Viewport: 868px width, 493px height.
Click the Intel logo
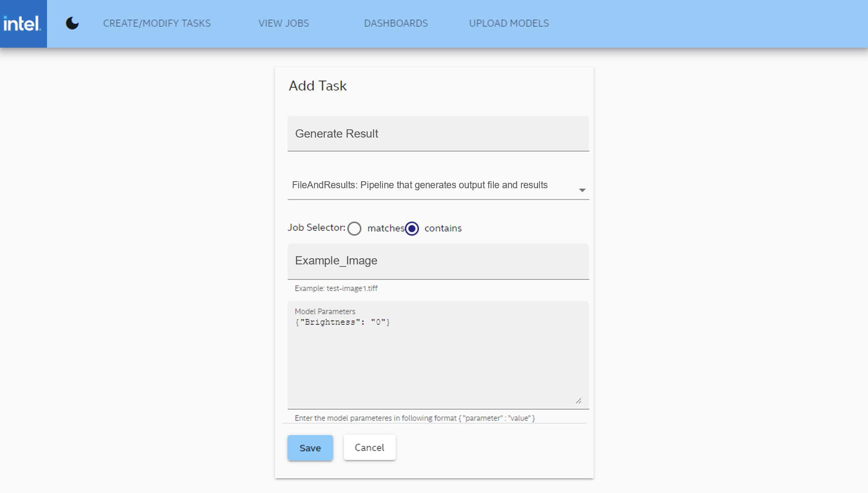pos(23,23)
